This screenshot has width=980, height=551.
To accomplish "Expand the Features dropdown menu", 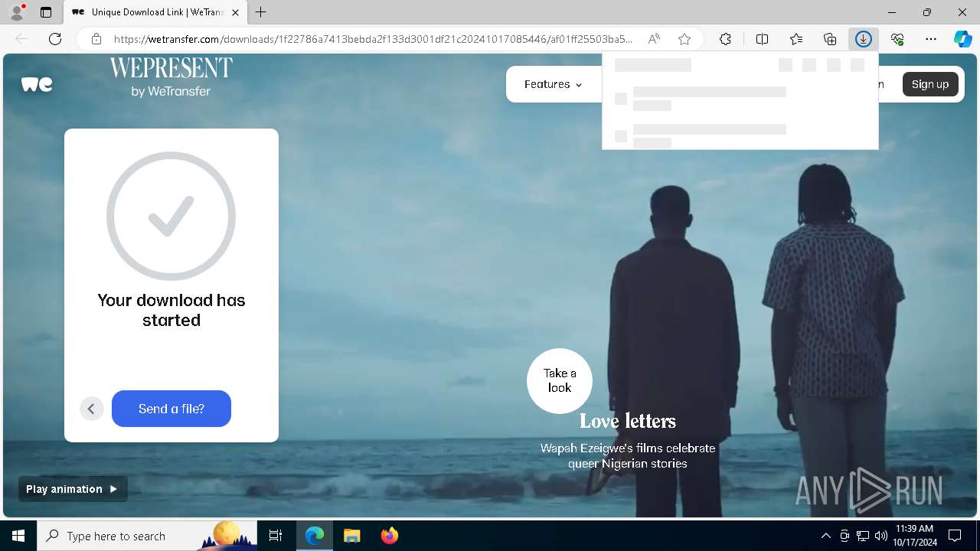I will (553, 84).
